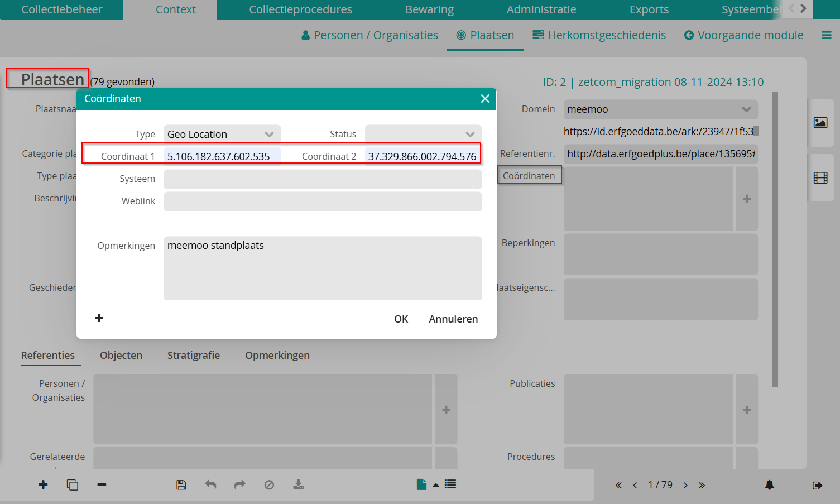Add a new coordinate row with plus icon
Screen dimensions: 840x504
(x=99, y=318)
